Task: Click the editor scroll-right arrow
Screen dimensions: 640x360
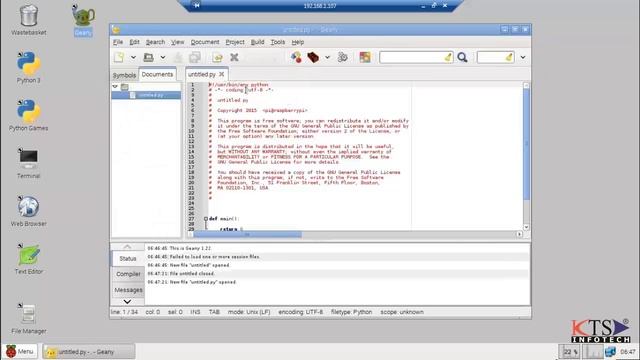Action: [519, 234]
